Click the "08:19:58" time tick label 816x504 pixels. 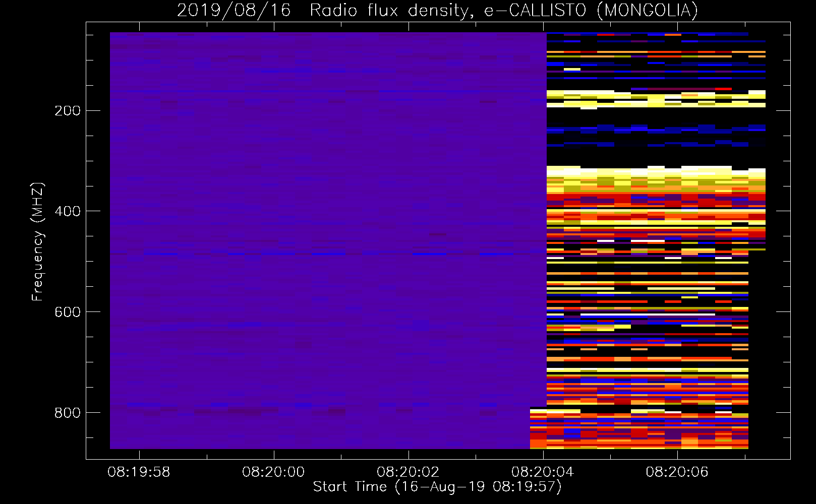click(x=139, y=472)
